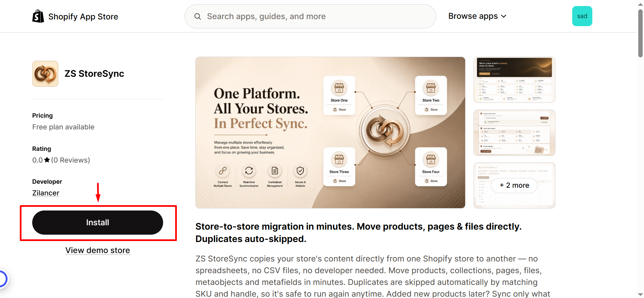
Task: Click the rating star icon
Action: point(47,160)
